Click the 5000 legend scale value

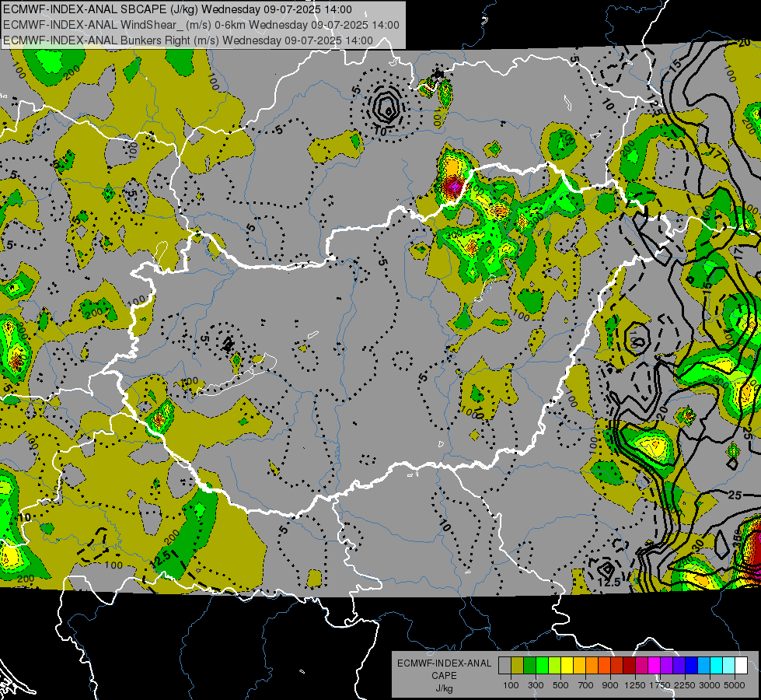(x=735, y=685)
